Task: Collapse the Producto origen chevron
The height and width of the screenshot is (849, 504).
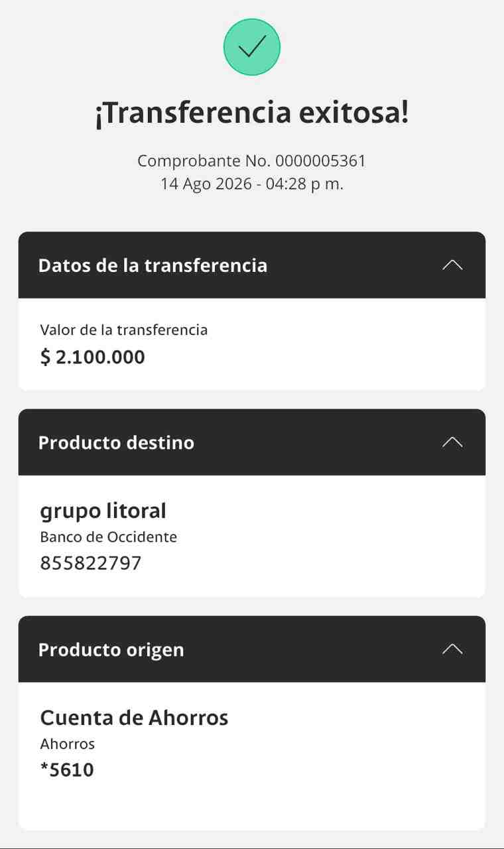Action: tap(452, 649)
